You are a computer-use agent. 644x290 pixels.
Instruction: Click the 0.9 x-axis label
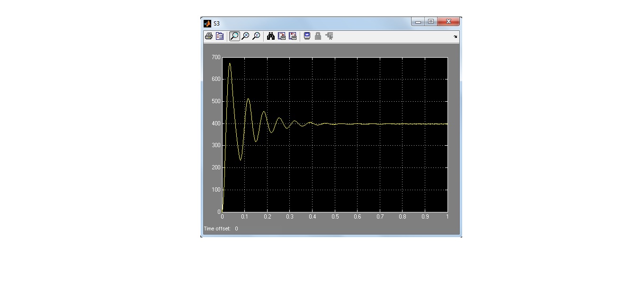(x=425, y=217)
